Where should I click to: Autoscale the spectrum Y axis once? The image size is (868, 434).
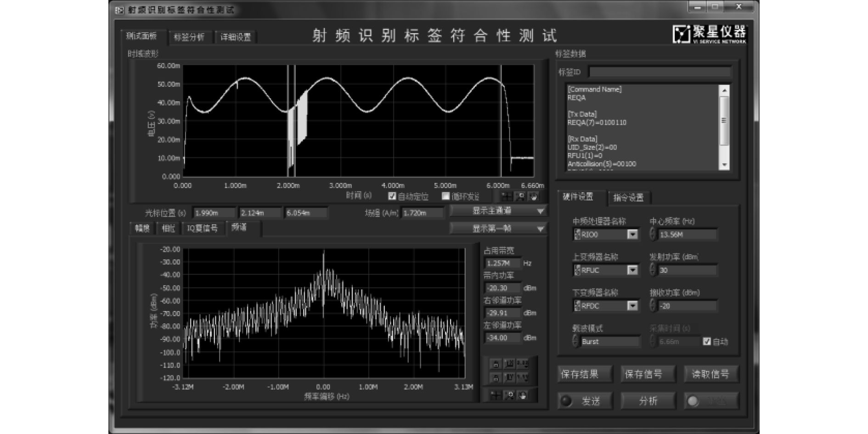pos(509,378)
